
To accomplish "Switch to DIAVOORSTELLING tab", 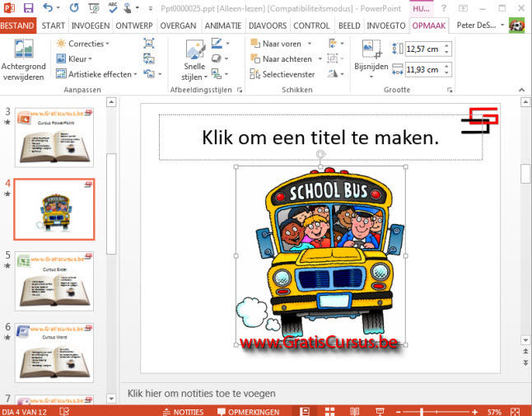I will point(268,26).
